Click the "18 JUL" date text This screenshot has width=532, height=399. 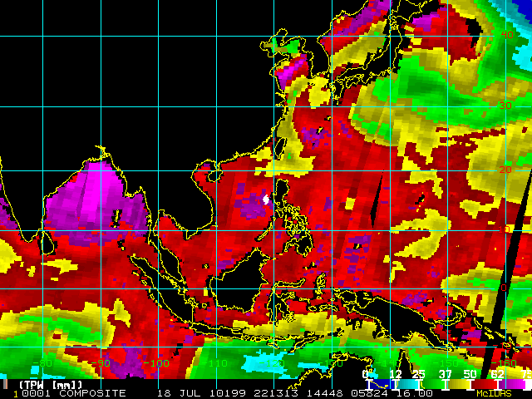point(181,393)
